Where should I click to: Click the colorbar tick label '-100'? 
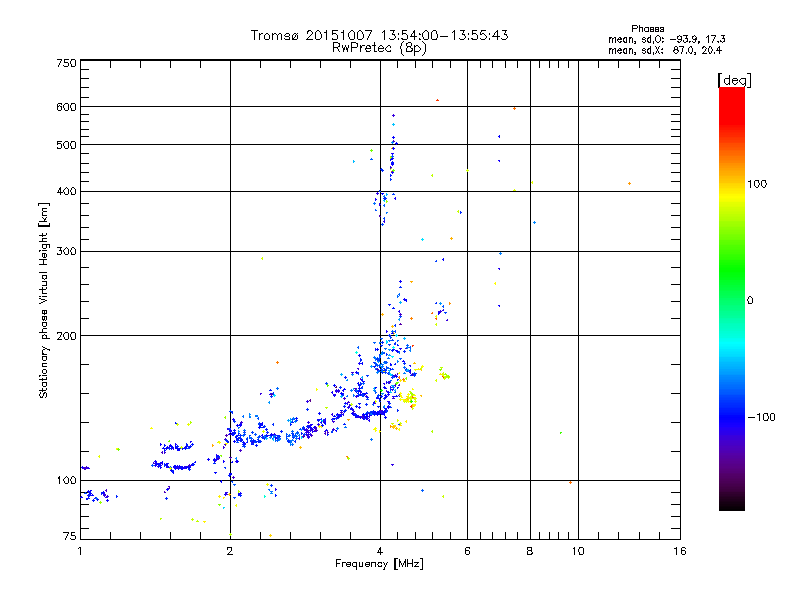coord(761,417)
